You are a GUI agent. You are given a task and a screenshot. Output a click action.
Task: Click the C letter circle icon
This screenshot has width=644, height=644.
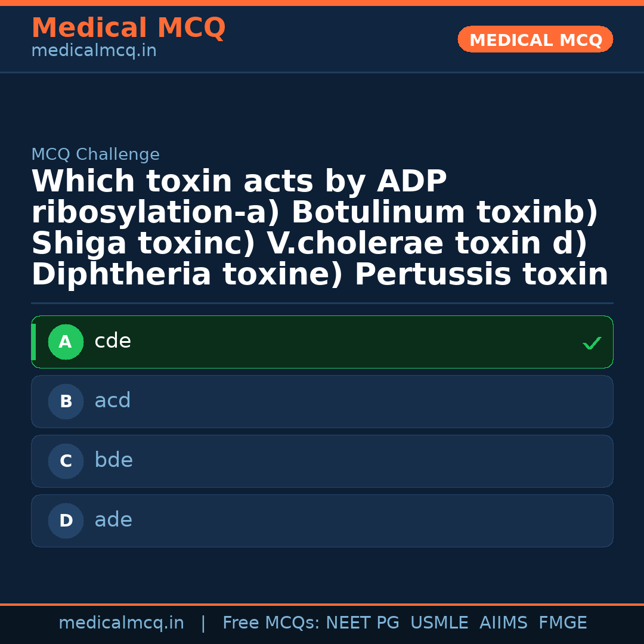(x=66, y=461)
